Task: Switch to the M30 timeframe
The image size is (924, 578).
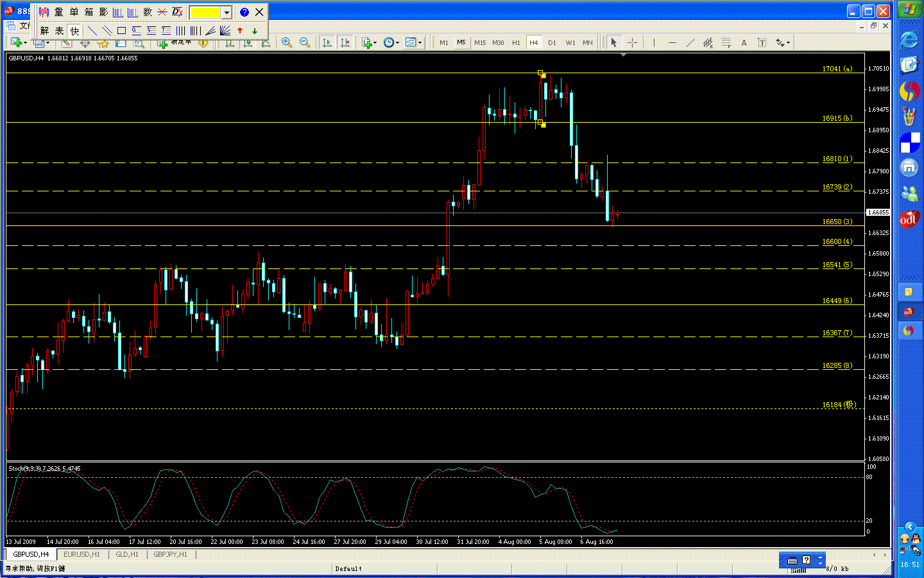Action: [498, 42]
